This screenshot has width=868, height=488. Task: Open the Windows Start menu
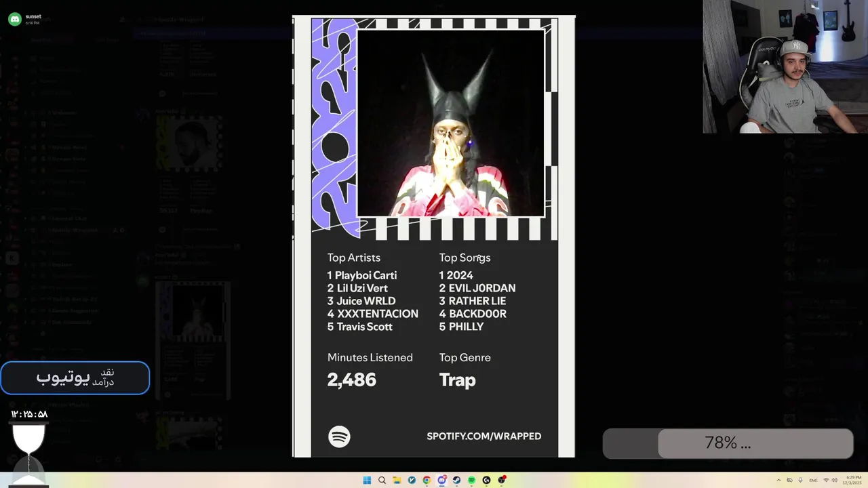[x=367, y=480]
